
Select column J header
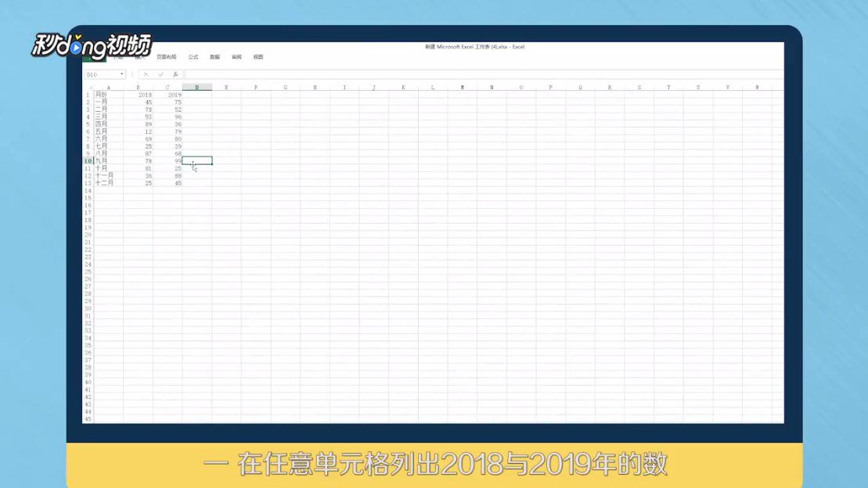pyautogui.click(x=373, y=88)
